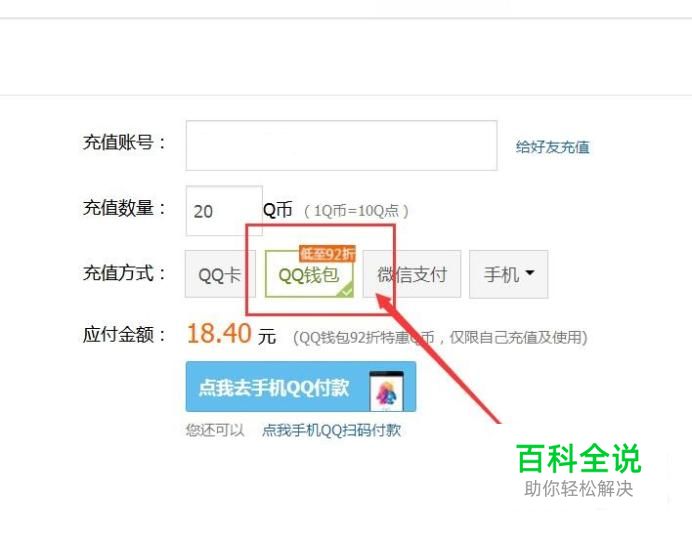Click the 点我去手机QQ付款 button
This screenshot has width=692, height=533.
(301, 387)
